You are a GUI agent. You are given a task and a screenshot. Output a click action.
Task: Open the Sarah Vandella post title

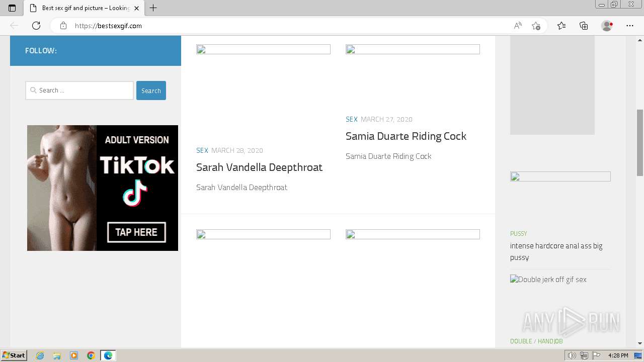point(259,167)
